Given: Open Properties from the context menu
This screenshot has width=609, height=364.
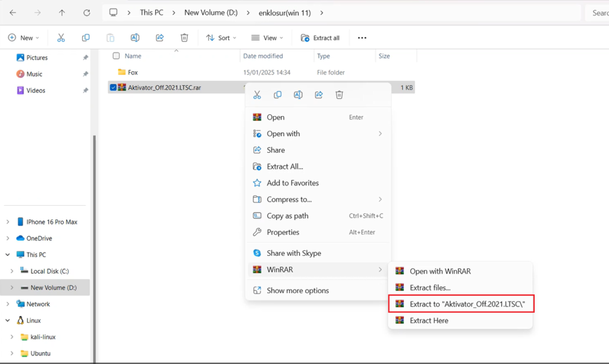Looking at the screenshot, I should coord(318,233).
